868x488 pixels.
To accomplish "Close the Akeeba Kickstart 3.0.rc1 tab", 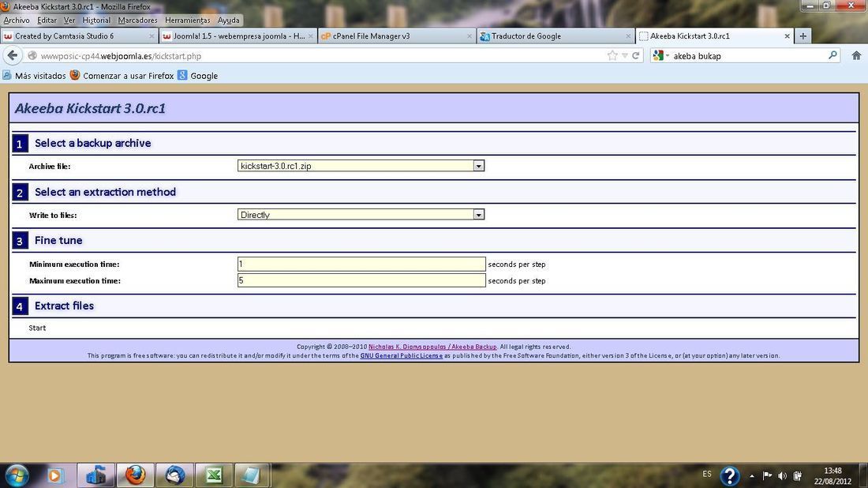I will pyautogui.click(x=788, y=36).
